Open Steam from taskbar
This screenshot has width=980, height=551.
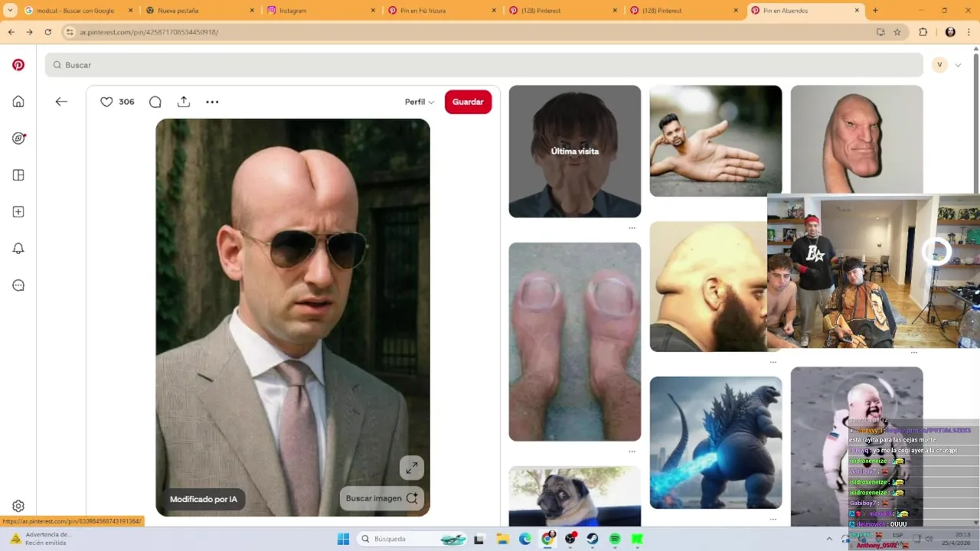click(x=593, y=539)
